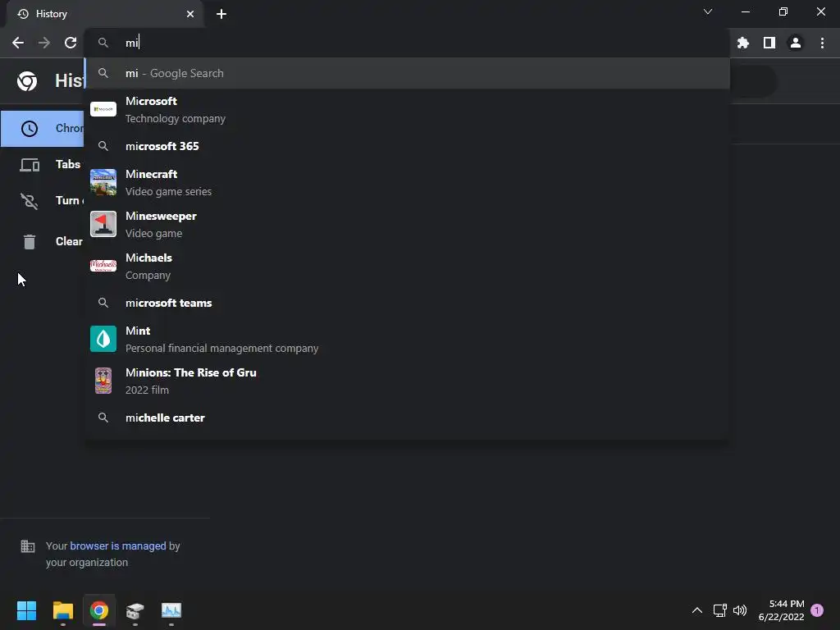This screenshot has width=840, height=630.
Task: Open network status tray icon
Action: [x=720, y=610]
